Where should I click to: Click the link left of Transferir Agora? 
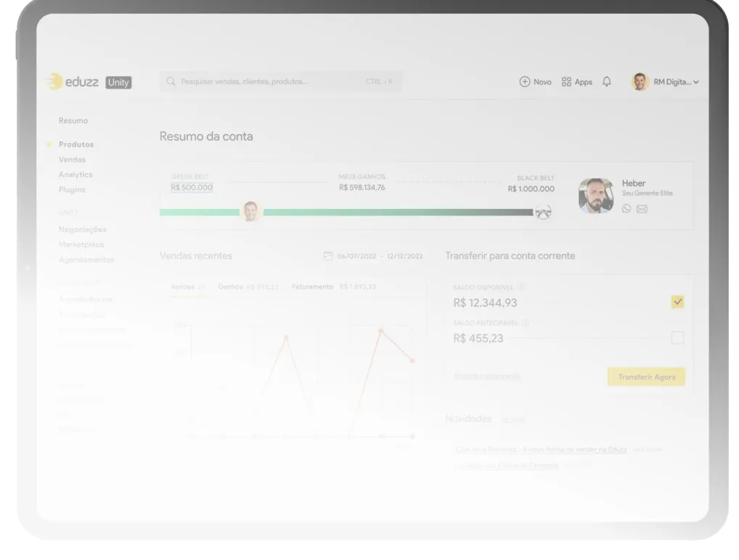click(487, 376)
